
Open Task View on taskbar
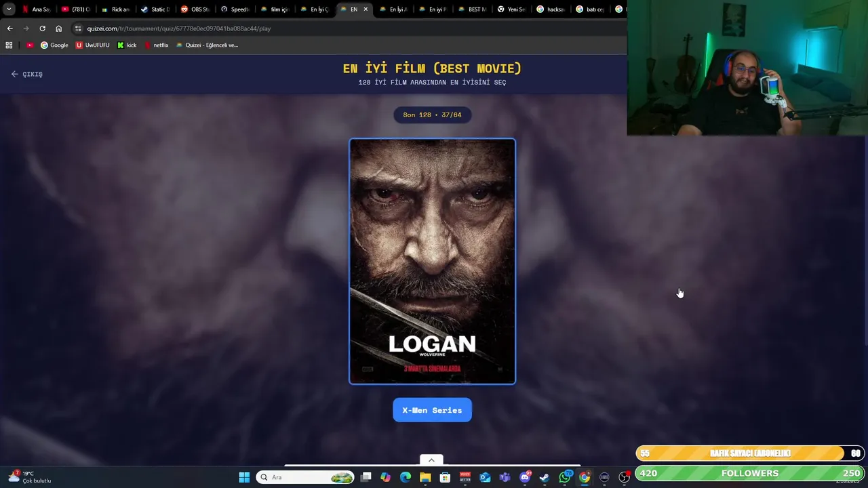tap(366, 477)
